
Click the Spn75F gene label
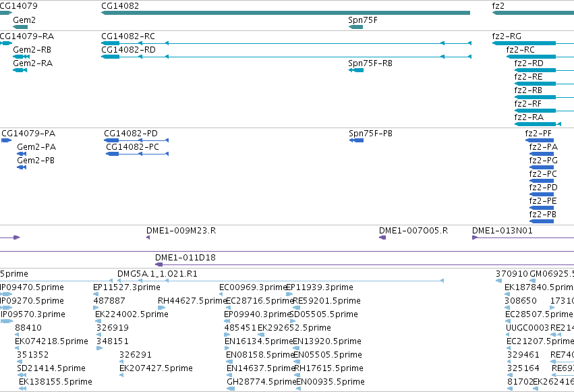pos(362,20)
